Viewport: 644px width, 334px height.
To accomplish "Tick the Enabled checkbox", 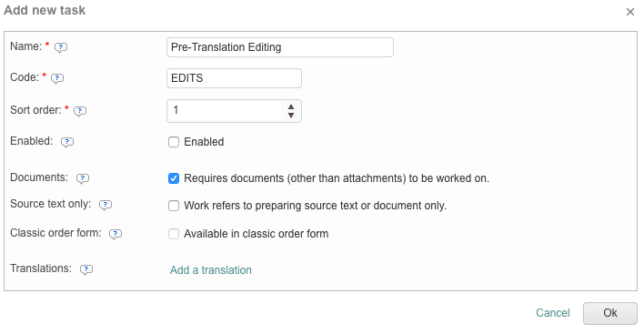I will click(x=174, y=142).
